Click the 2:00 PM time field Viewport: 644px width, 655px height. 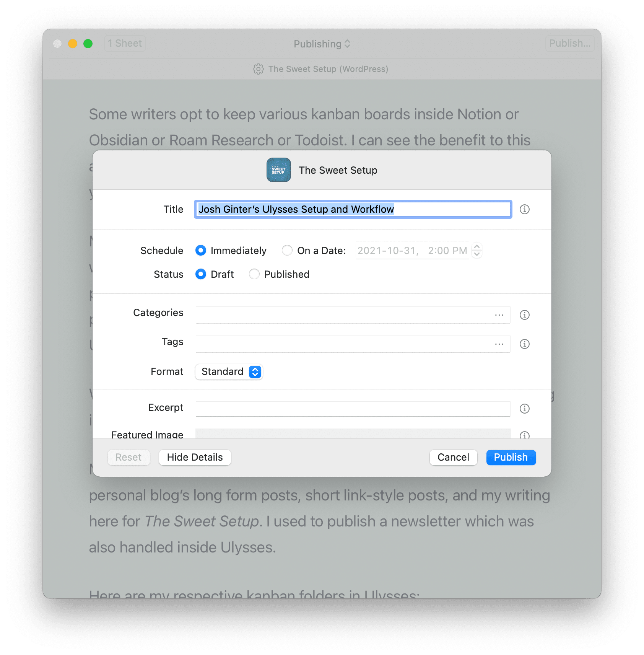pyautogui.click(x=447, y=251)
